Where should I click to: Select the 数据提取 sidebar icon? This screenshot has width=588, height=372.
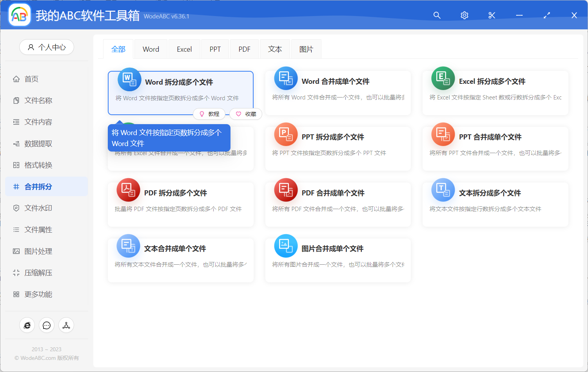[x=16, y=143]
